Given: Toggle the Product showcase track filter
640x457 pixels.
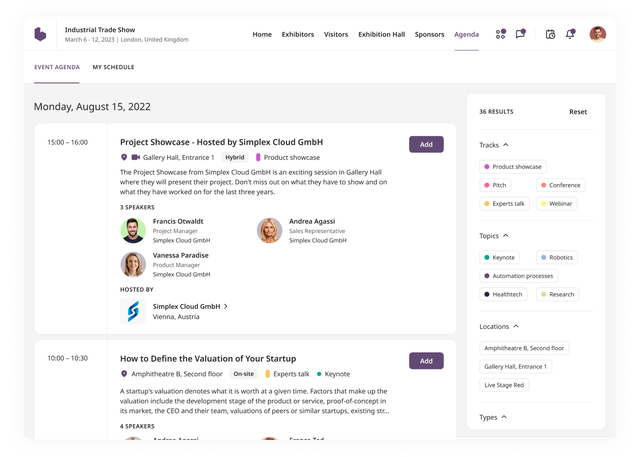Looking at the screenshot, I should click(512, 167).
